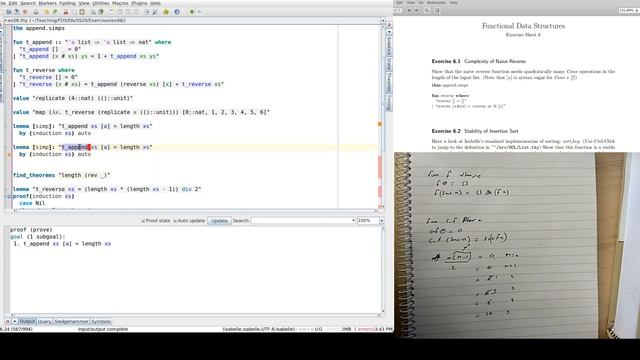Click the notebook camera video thumbnail

click(x=517, y=245)
